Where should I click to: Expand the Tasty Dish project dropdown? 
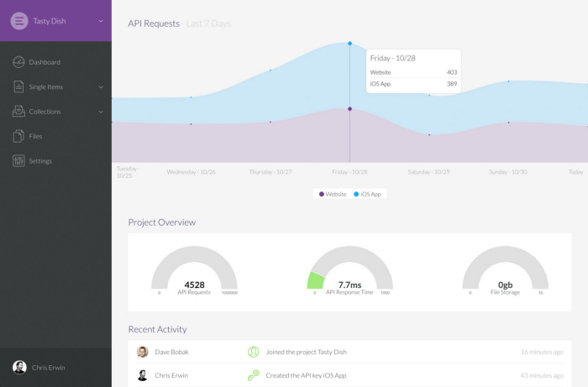pyautogui.click(x=101, y=21)
